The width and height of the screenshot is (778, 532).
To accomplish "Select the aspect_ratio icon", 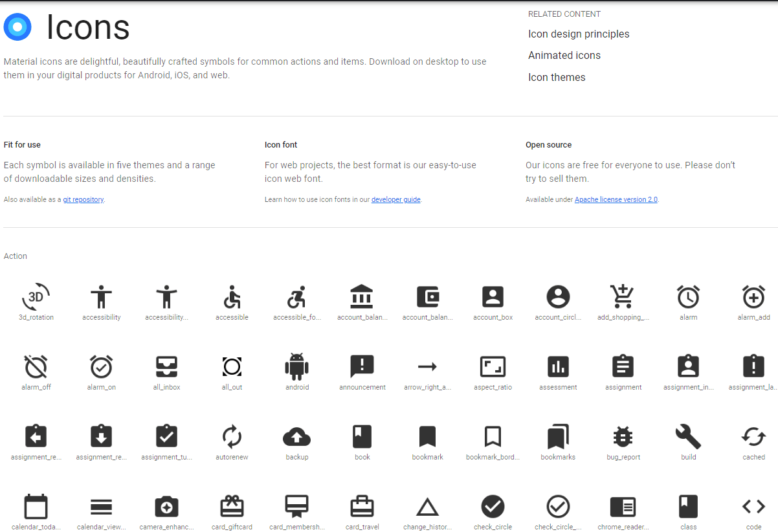I will pyautogui.click(x=493, y=366).
